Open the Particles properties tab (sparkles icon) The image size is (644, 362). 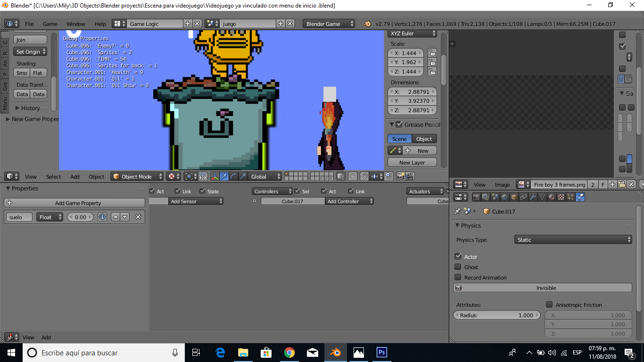pos(570,197)
